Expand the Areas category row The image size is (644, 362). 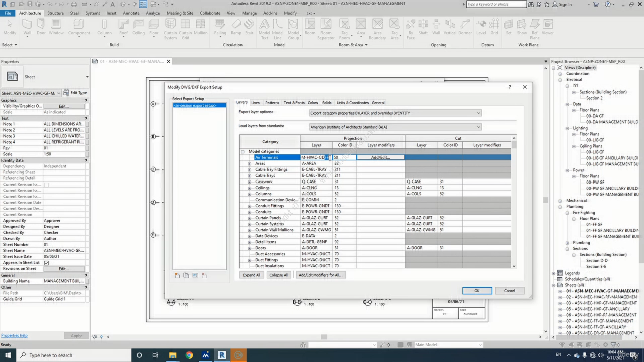click(249, 164)
